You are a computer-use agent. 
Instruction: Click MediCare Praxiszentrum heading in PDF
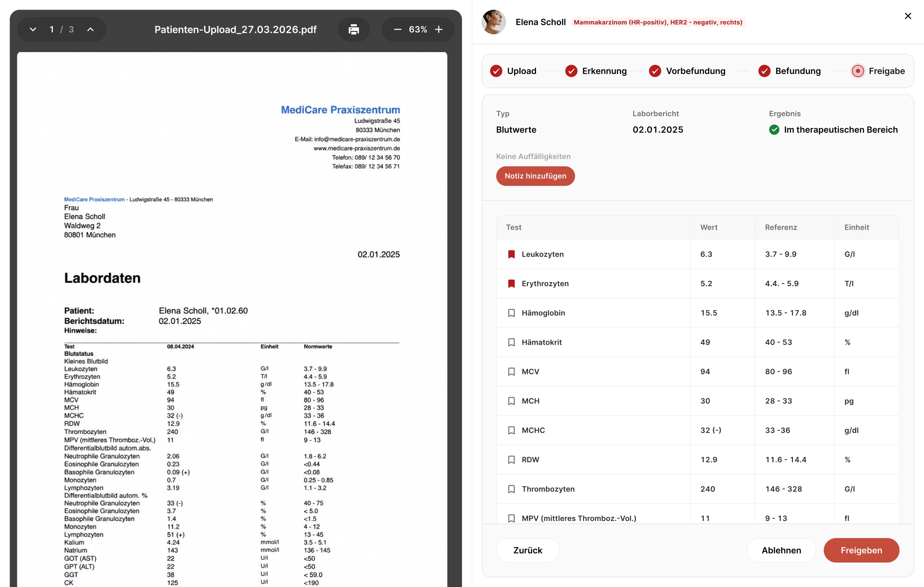(340, 110)
